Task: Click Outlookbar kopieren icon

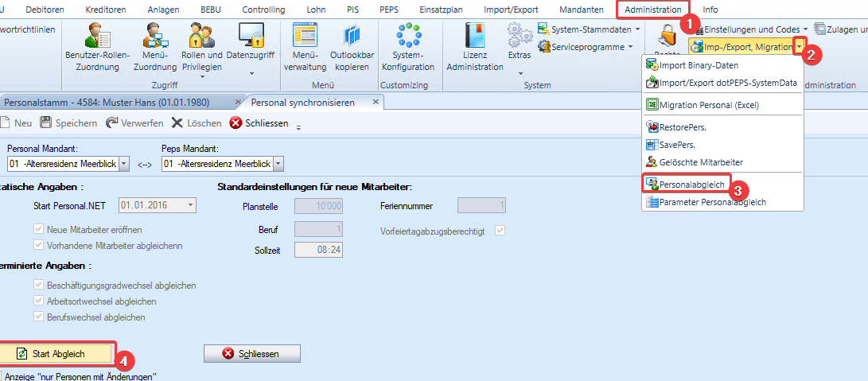Action: (x=352, y=35)
